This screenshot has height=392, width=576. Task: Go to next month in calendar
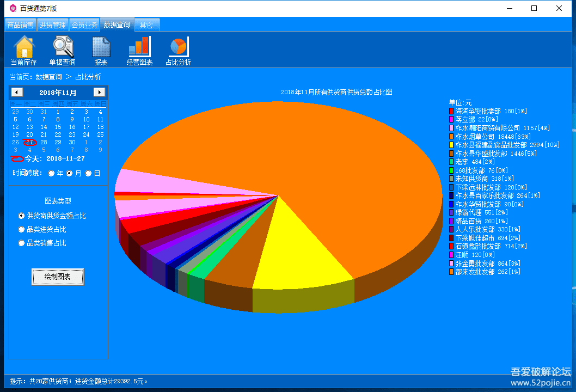[x=99, y=93]
